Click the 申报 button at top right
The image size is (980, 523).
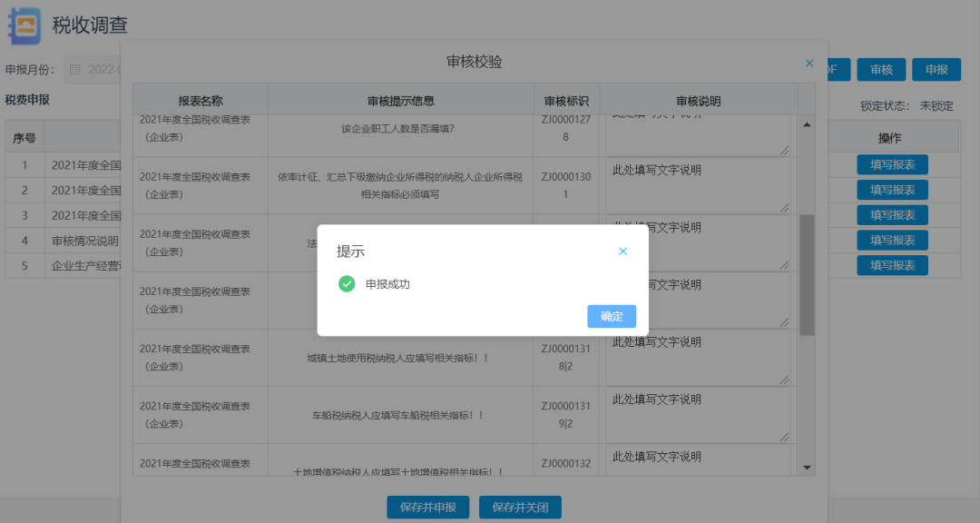pyautogui.click(x=936, y=70)
